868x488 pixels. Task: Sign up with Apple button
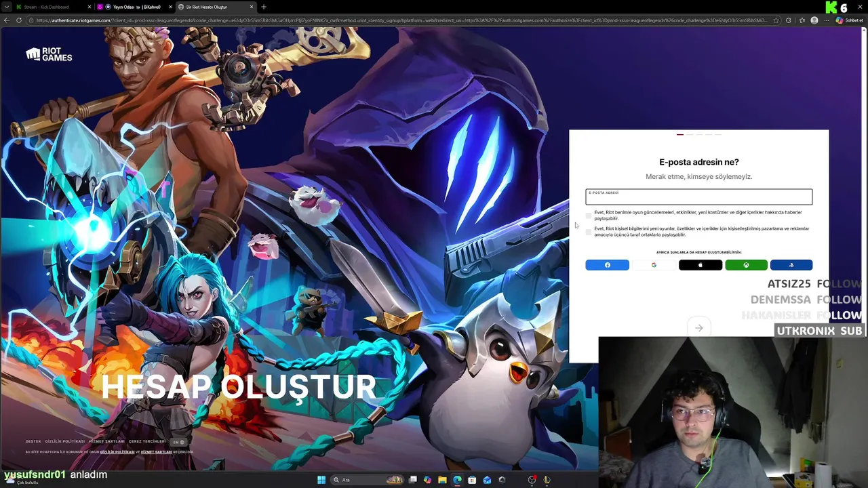(701, 265)
